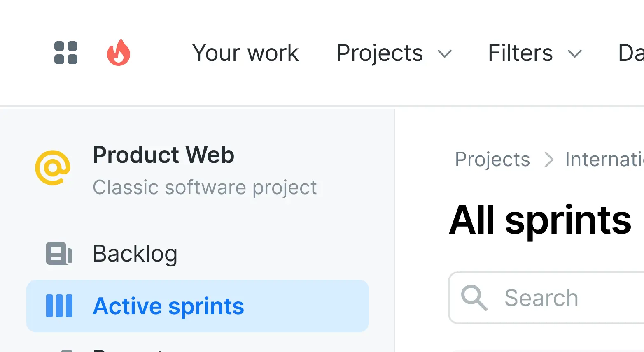Screen dimensions: 644x352
Task: Open the Filters navigation item
Action: click(x=520, y=53)
